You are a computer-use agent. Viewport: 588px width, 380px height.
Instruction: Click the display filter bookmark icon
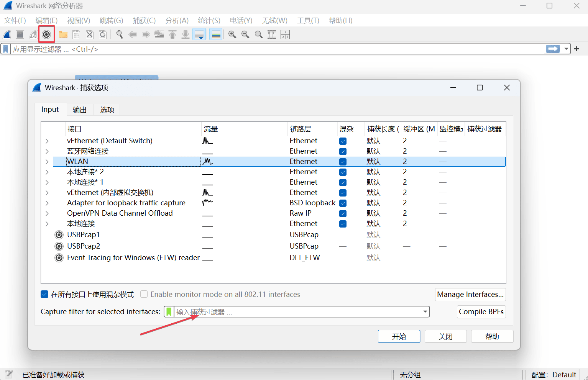tap(6, 49)
